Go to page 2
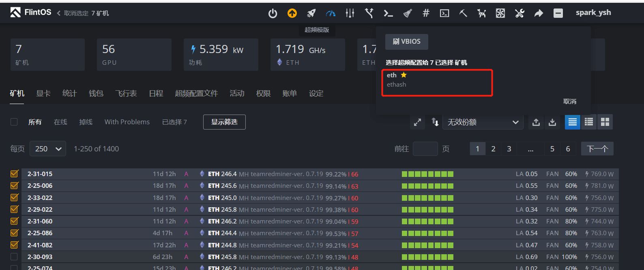 pos(494,149)
